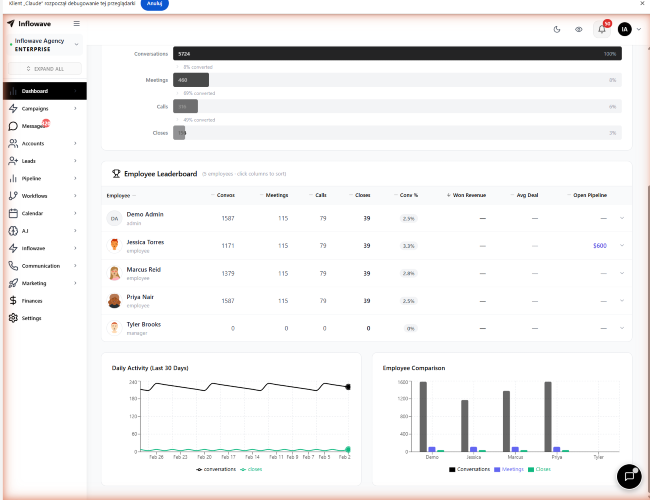
Task: Open the notifications bell
Action: pyautogui.click(x=602, y=29)
